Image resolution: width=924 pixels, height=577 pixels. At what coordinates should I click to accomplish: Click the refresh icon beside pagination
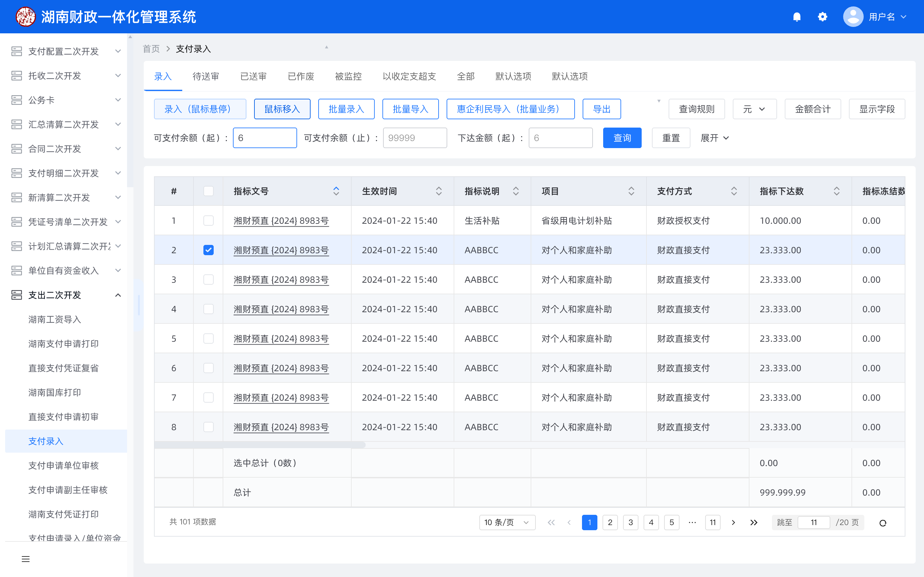coord(882,523)
